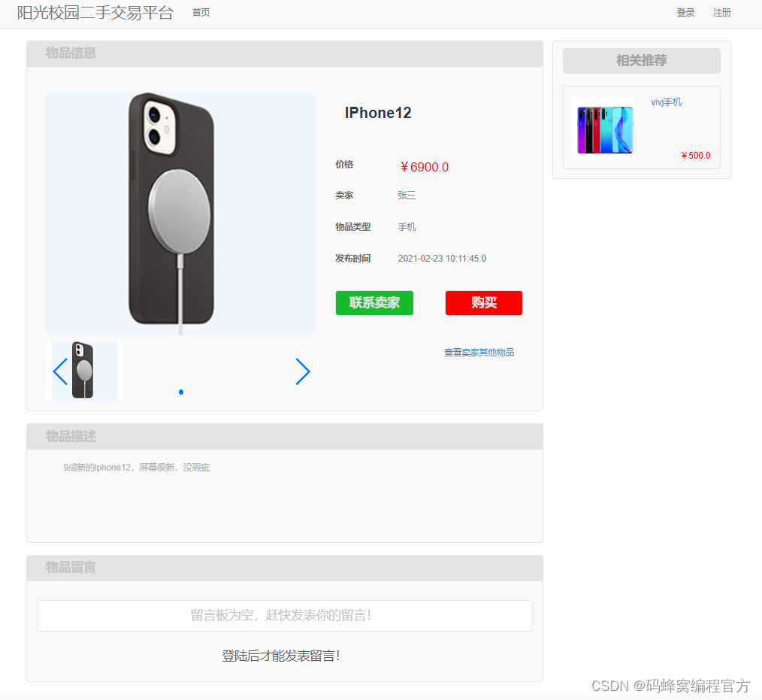Open the vivj手机 recommended item link

point(667,102)
